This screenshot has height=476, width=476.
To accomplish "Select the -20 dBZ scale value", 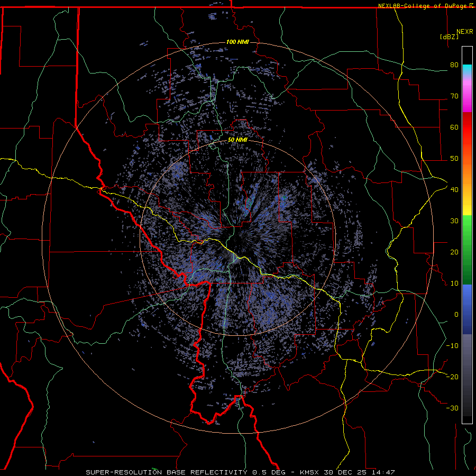I will click(x=452, y=377).
